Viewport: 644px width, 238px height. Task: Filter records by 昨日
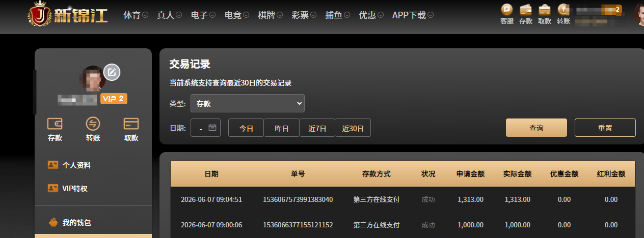[282, 128]
